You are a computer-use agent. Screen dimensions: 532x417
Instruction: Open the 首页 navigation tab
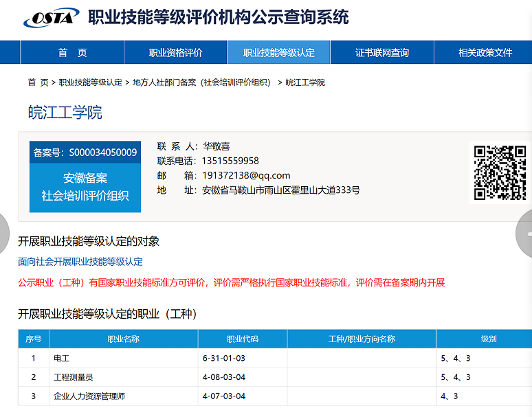tap(72, 53)
